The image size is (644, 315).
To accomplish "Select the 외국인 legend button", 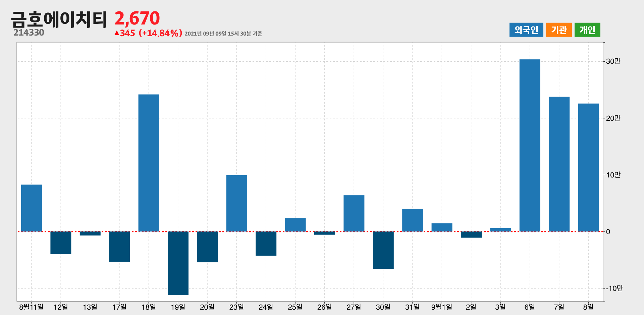I will tap(526, 30).
